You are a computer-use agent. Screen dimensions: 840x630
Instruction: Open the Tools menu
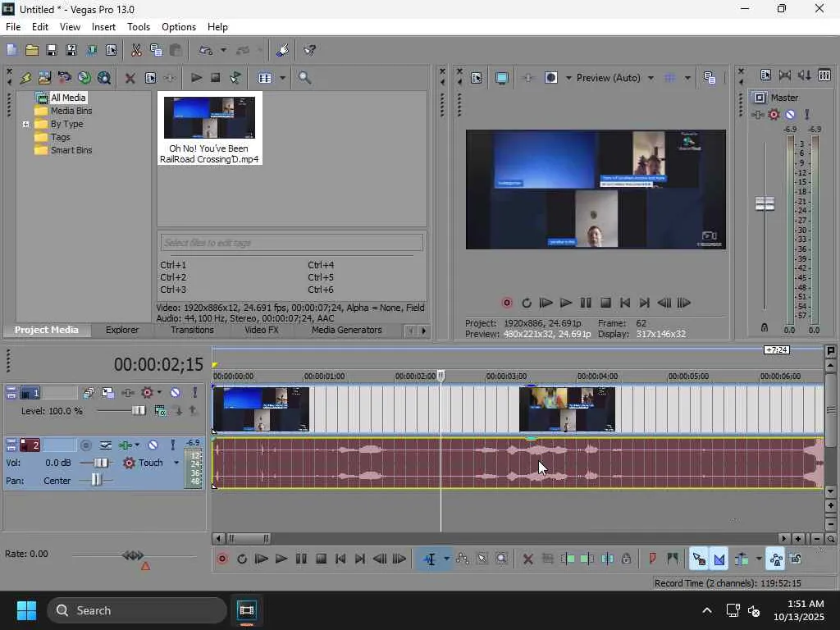tap(139, 27)
